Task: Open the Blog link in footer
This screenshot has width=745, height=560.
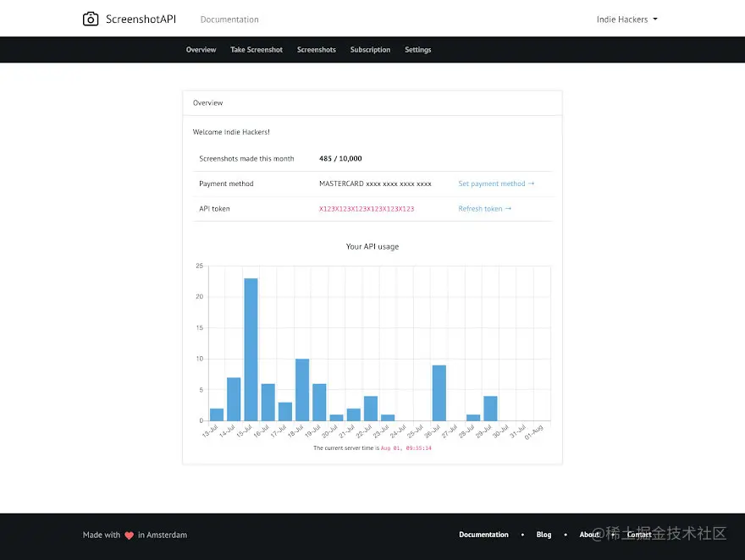Action: (x=544, y=535)
